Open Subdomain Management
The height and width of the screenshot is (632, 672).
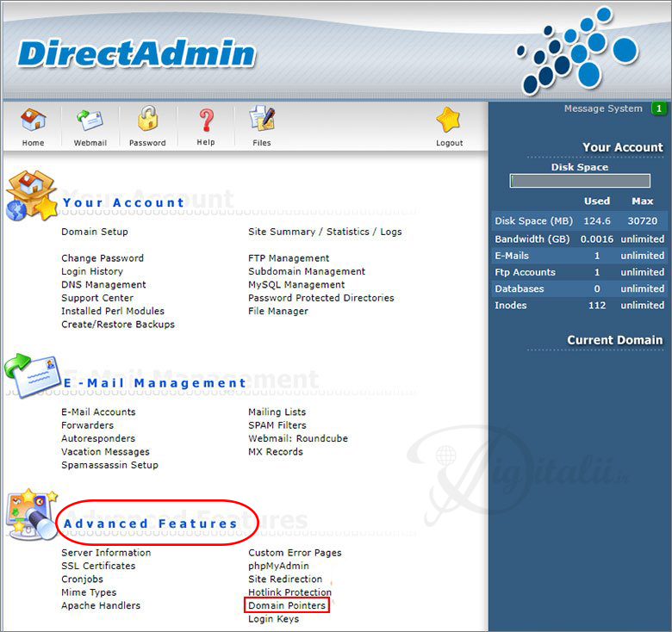tap(307, 271)
